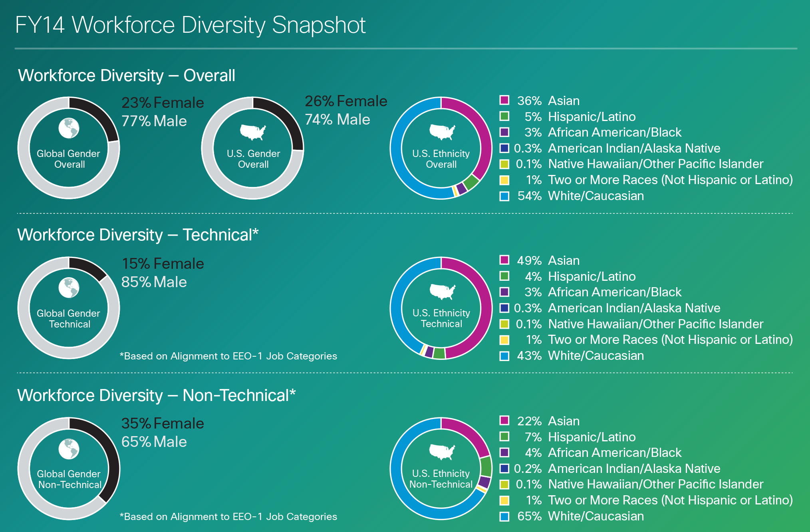The height and width of the screenshot is (532, 810).
Task: Click the 77% Male label
Action: [x=154, y=121]
